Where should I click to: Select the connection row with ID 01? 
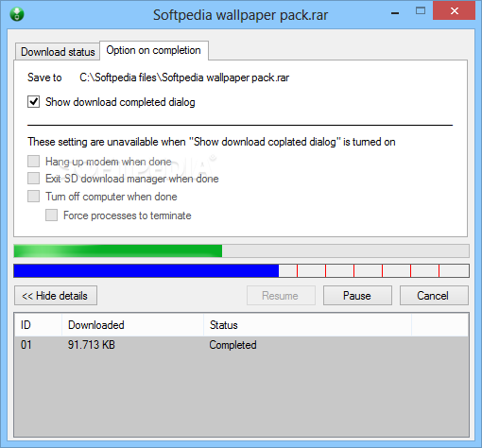(241, 345)
